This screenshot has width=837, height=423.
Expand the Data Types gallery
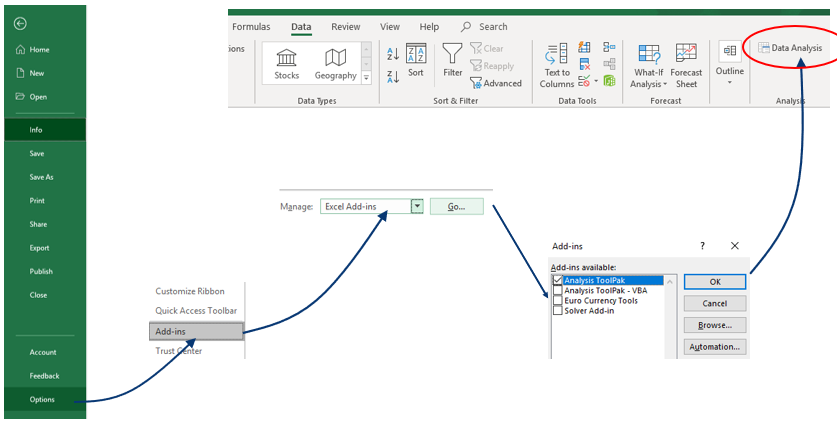366,78
